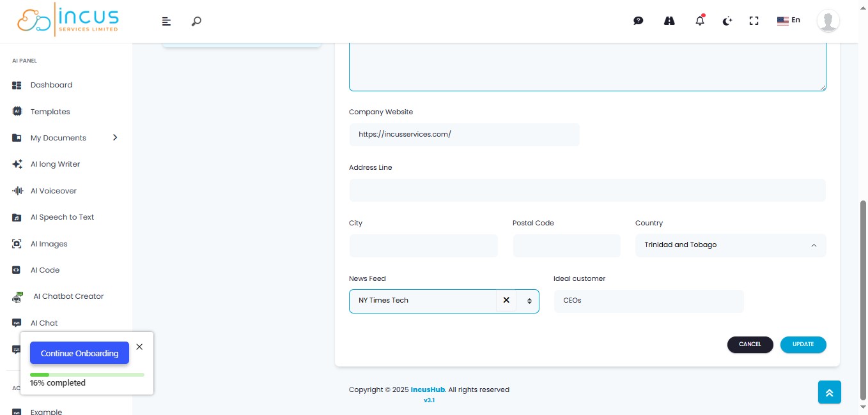Viewport: 868px width, 415px height.
Task: Open the AI long Writer
Action: point(55,163)
